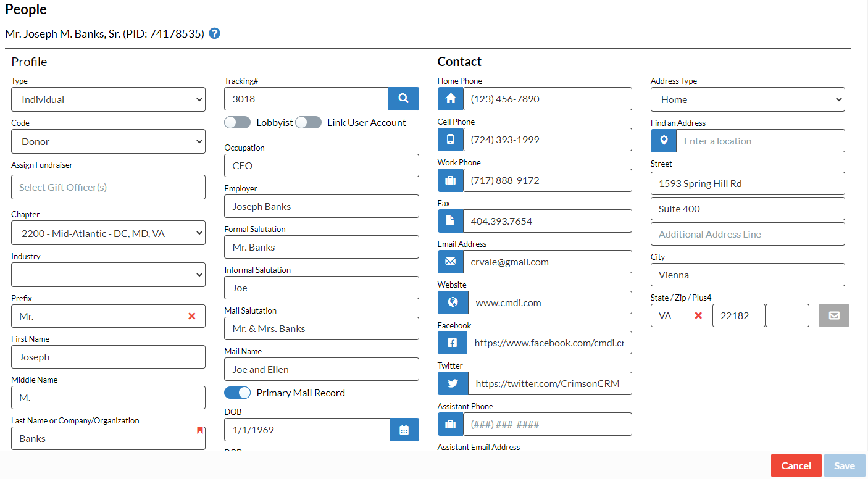The width and height of the screenshot is (868, 479).
Task: Open the DOB calendar picker
Action: (x=404, y=430)
